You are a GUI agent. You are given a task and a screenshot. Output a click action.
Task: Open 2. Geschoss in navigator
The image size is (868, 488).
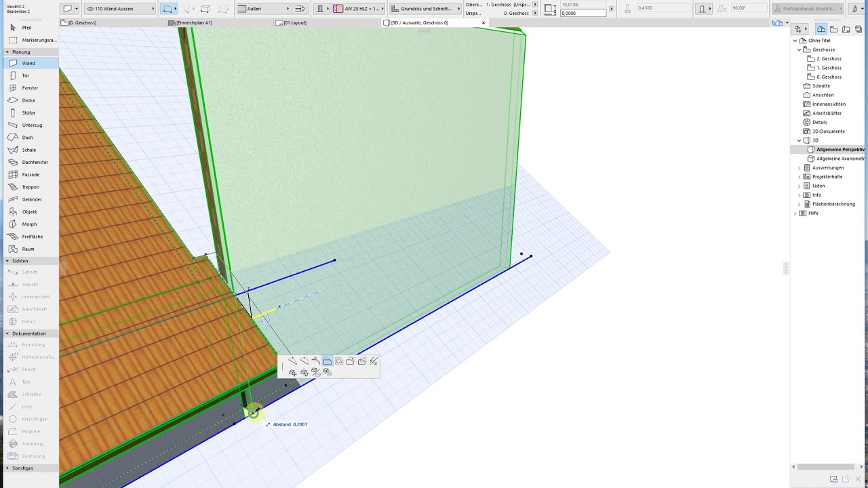point(829,59)
